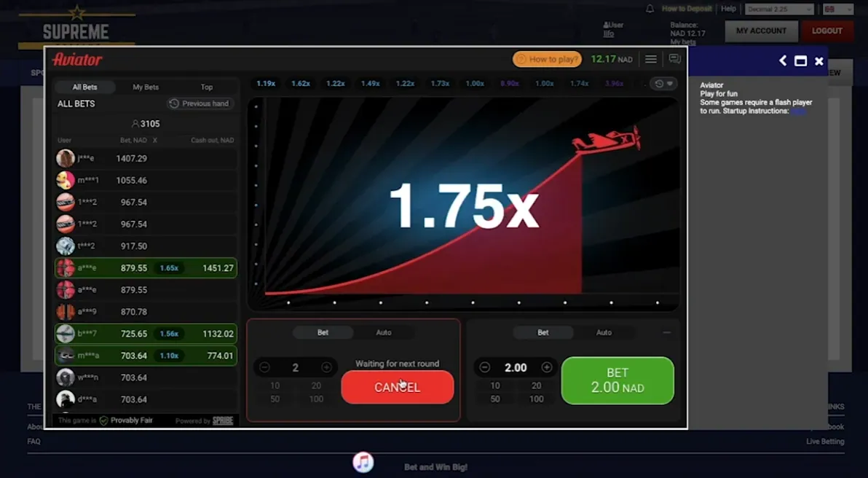
Task: Select Bet mode in CANCEL panel
Action: (323, 332)
